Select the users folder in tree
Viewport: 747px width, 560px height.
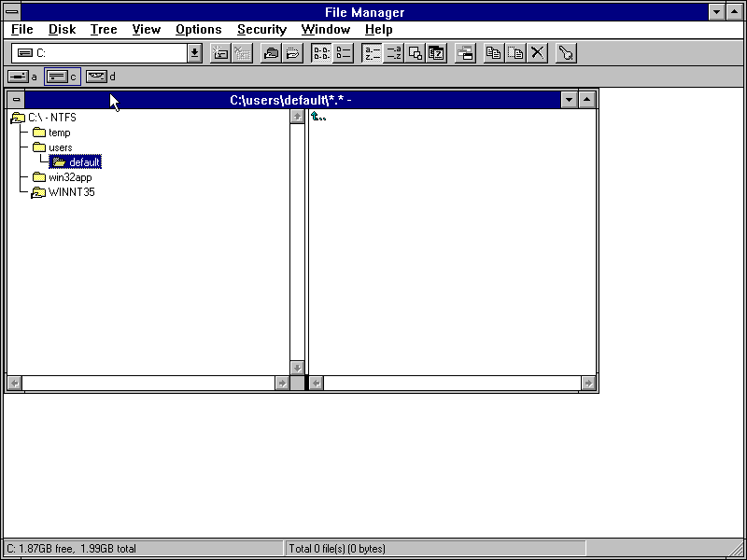(52, 147)
